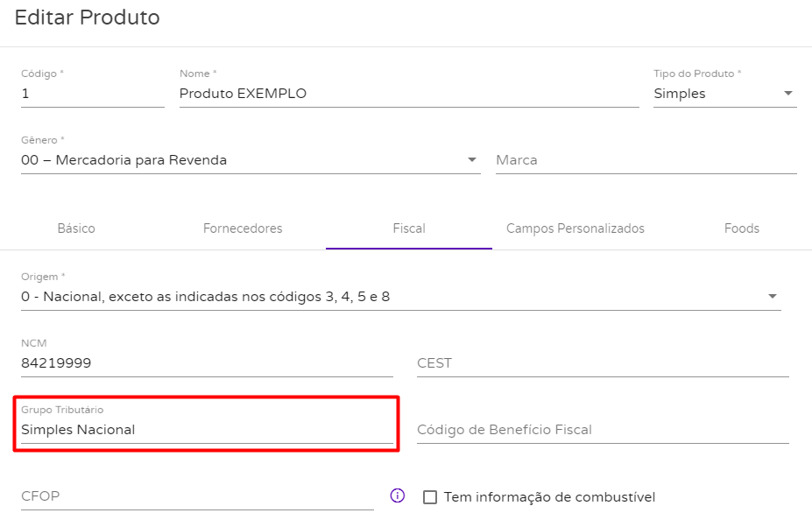Open the Origem dropdown arrow
This screenshot has width=812, height=527.
click(772, 297)
